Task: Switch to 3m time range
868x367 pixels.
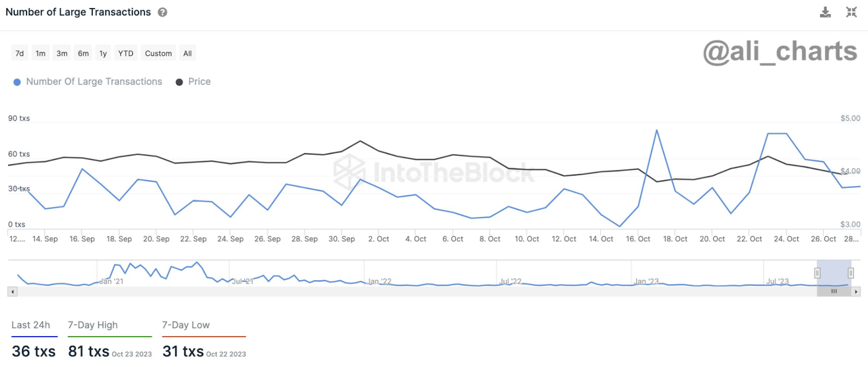Action: click(x=62, y=53)
